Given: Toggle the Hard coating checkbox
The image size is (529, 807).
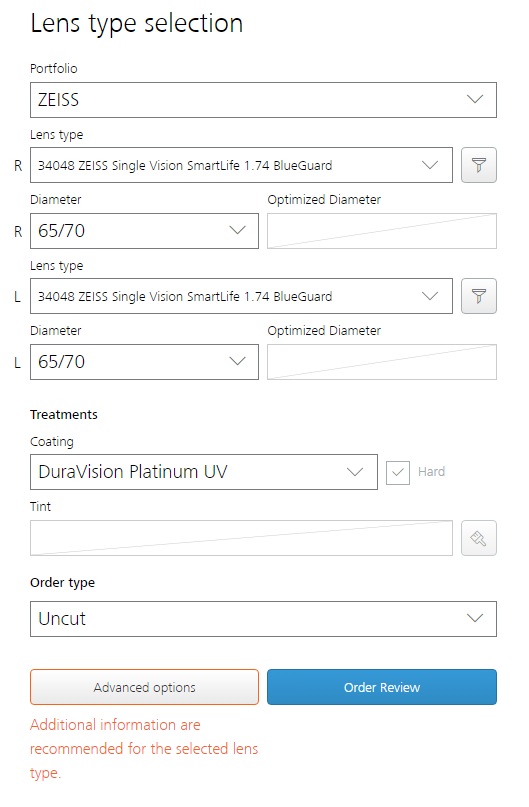Looking at the screenshot, I should 398,472.
